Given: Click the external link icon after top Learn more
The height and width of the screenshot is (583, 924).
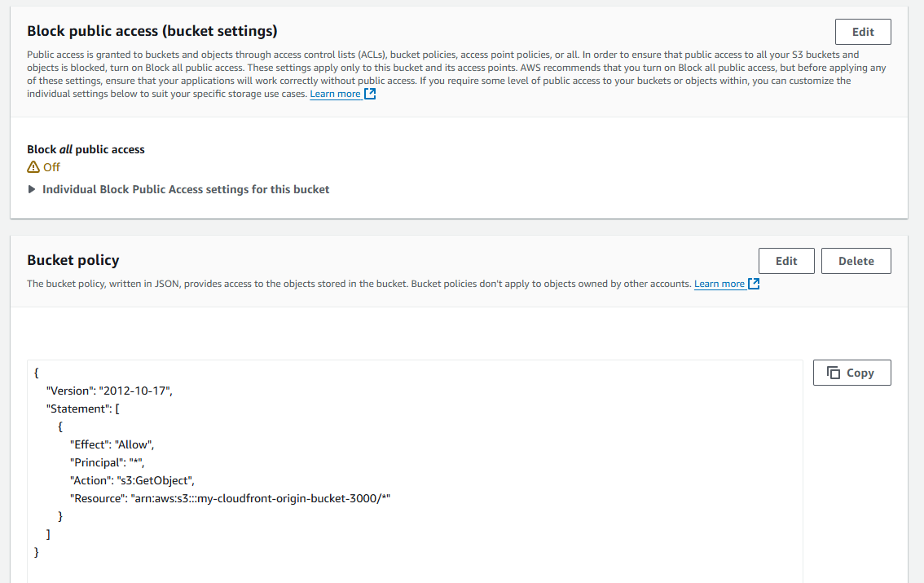Looking at the screenshot, I should tap(371, 93).
